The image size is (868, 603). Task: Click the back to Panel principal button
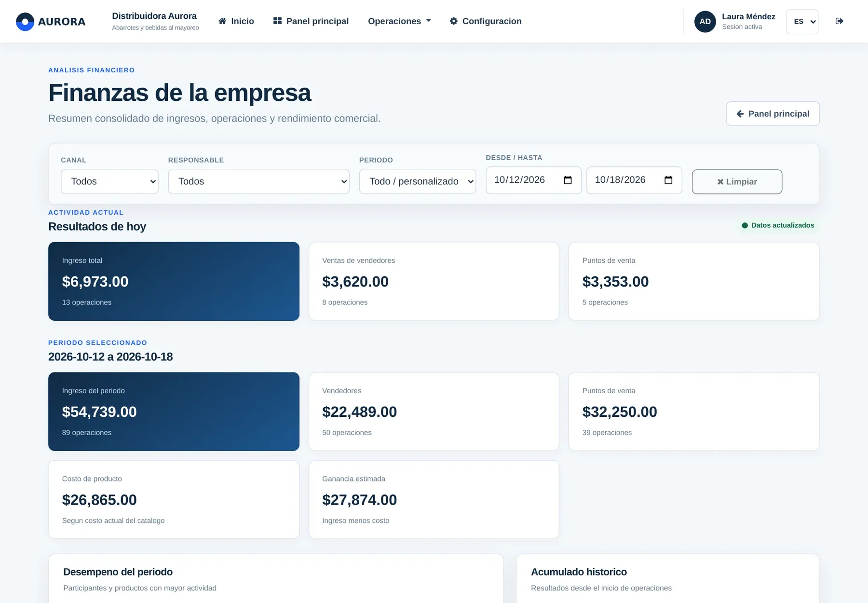(773, 114)
